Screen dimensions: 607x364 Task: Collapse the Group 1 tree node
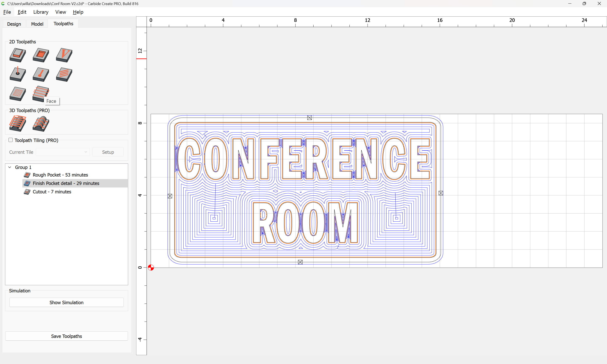10,167
